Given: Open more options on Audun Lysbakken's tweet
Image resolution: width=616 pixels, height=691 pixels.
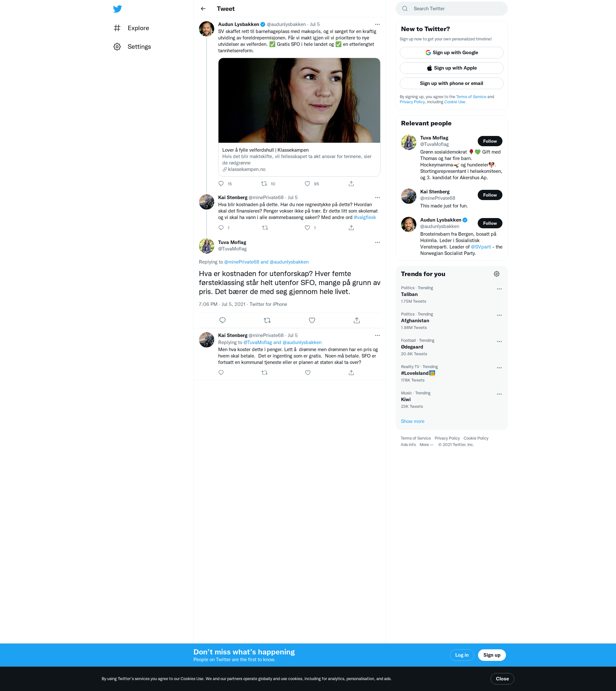Looking at the screenshot, I should point(377,24).
